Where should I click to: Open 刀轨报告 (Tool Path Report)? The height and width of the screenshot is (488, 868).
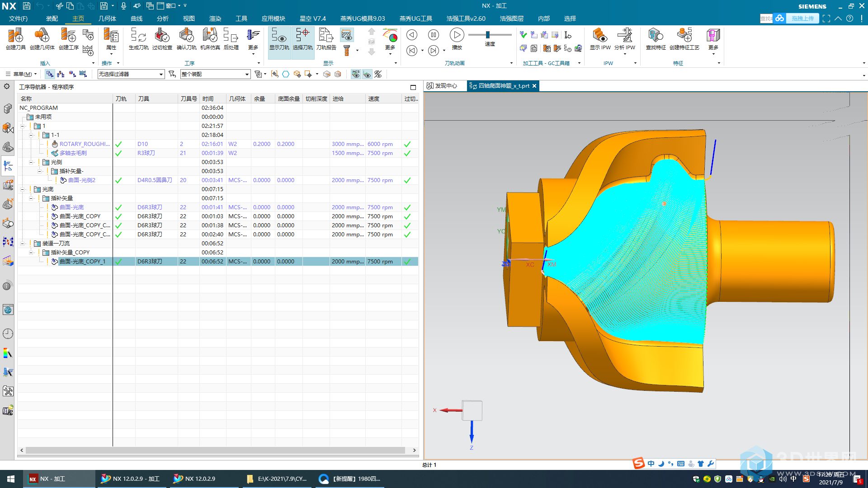[326, 39]
